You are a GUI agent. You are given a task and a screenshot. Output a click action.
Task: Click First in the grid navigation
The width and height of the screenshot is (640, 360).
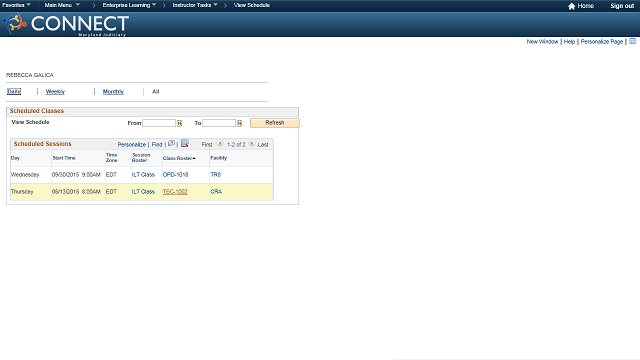point(207,144)
